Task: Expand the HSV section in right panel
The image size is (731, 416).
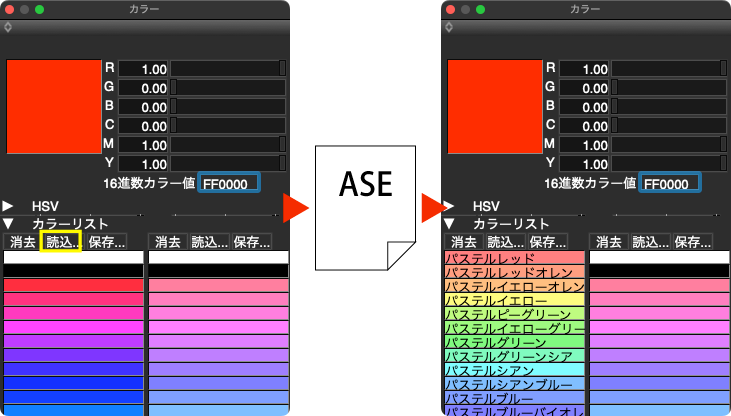Action: click(449, 206)
